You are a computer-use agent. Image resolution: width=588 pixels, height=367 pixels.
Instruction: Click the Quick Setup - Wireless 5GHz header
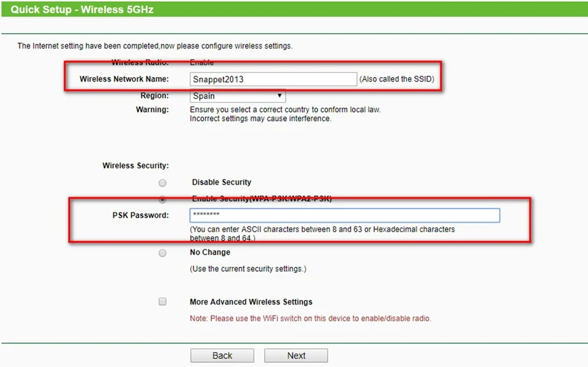82,10
